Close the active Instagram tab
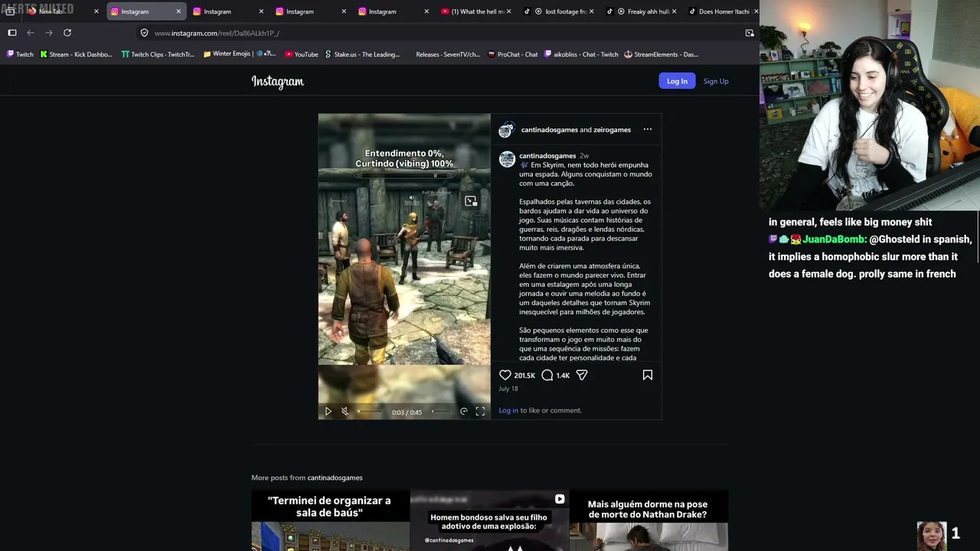Viewport: 980px width, 551px height. (178, 11)
